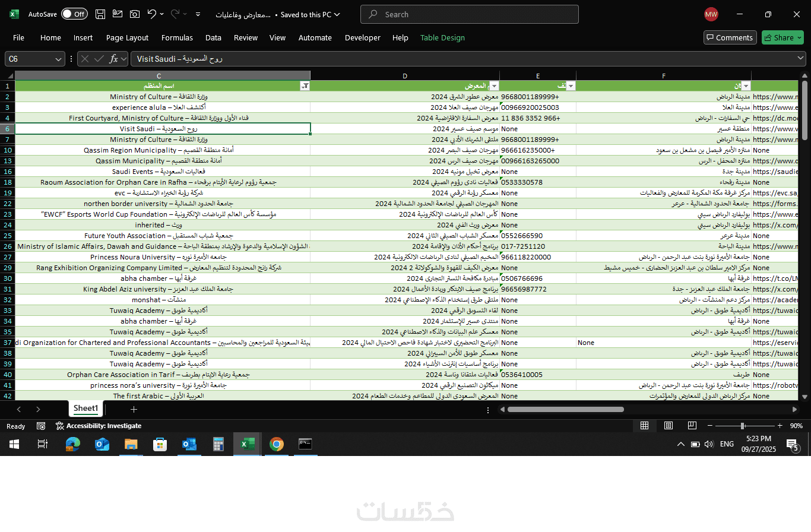Open File Explorer from the taskbar
Viewport: 811px width, 532px height.
[x=131, y=444]
